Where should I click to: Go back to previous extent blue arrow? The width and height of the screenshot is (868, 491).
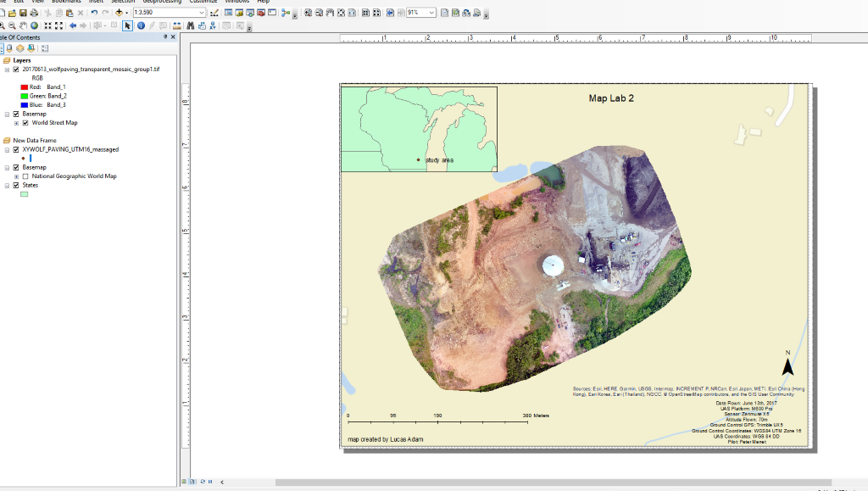73,26
